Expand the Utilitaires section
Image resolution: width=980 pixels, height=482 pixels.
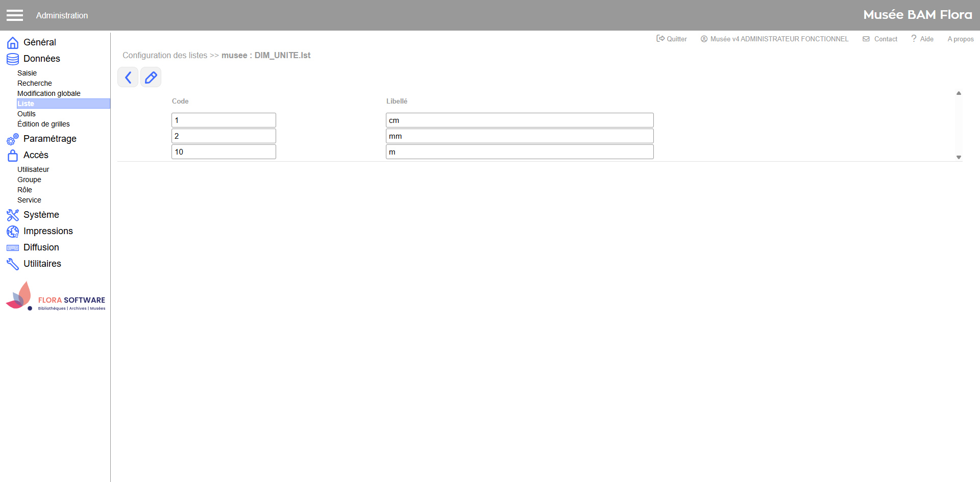point(42,264)
